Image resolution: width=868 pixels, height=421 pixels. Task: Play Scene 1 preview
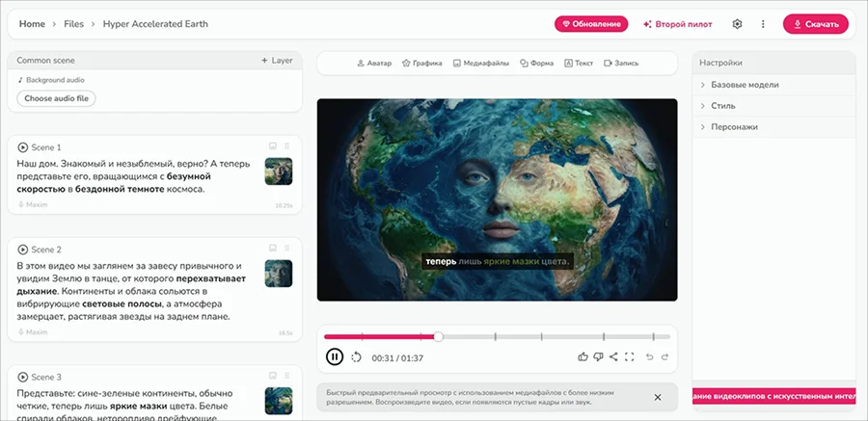[23, 147]
